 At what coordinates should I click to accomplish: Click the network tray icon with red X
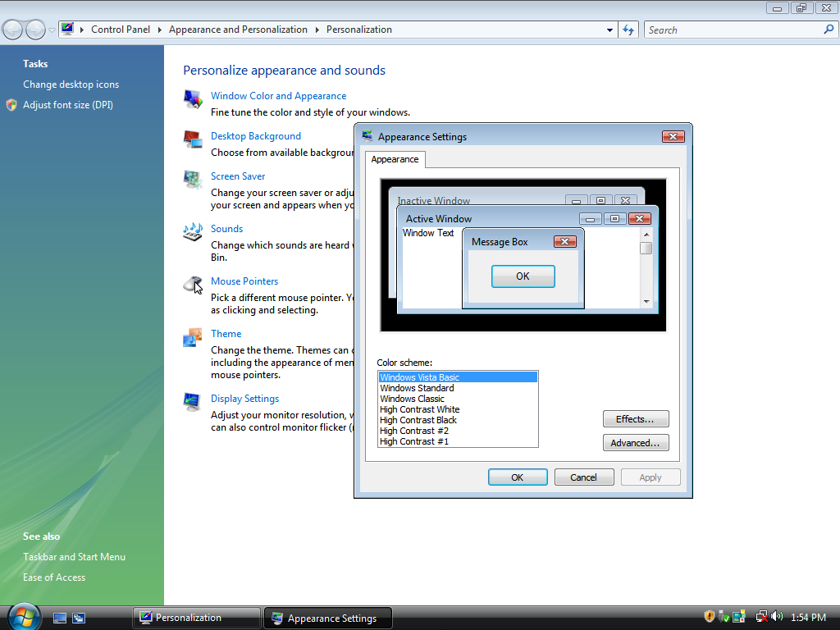[761, 617]
